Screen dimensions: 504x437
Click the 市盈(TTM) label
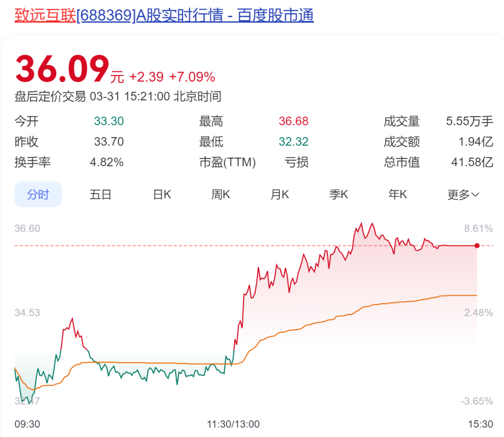click(x=227, y=162)
